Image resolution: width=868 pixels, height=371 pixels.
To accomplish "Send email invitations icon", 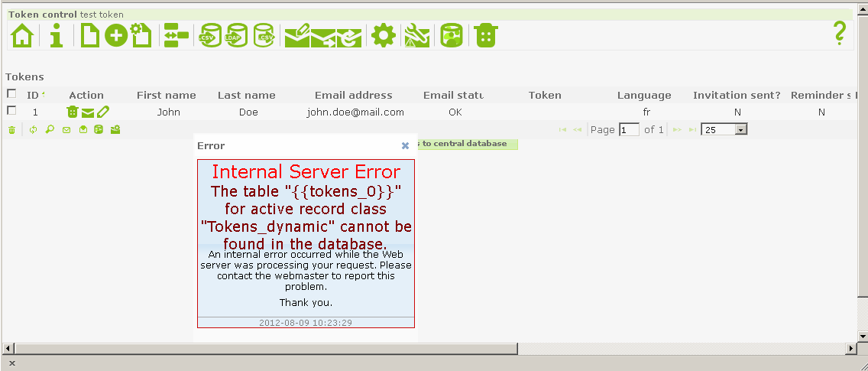I will click(323, 37).
